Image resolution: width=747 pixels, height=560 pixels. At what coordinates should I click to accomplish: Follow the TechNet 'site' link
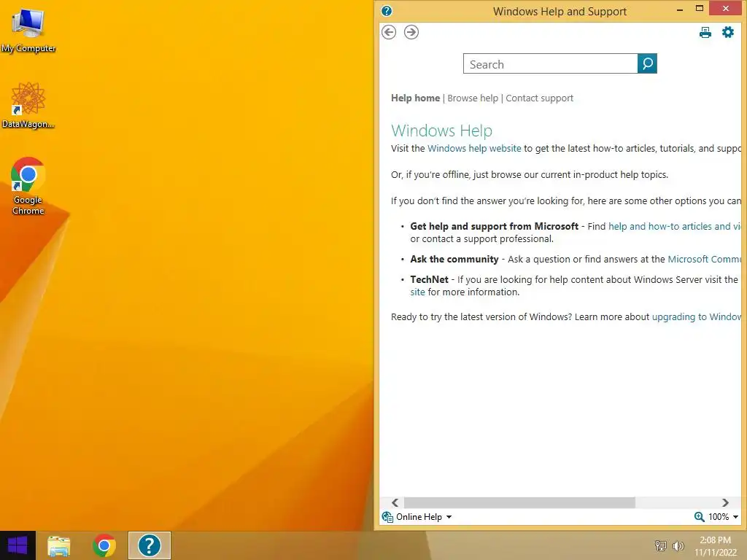417,292
